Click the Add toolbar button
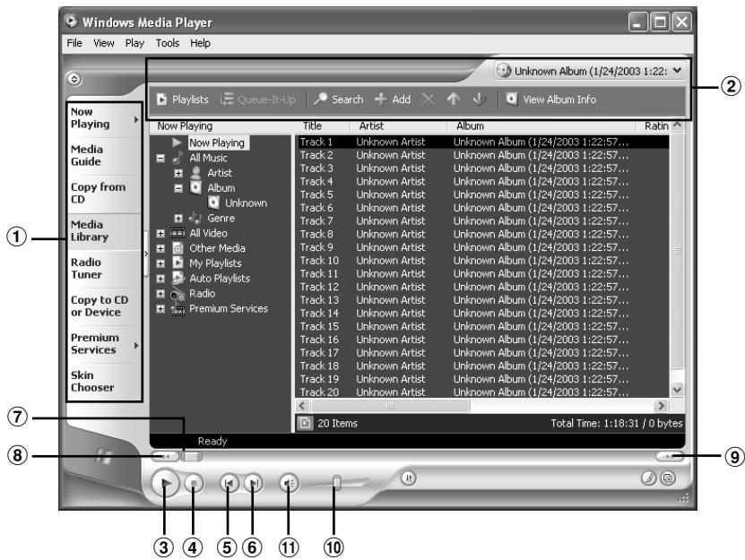 tap(393, 99)
